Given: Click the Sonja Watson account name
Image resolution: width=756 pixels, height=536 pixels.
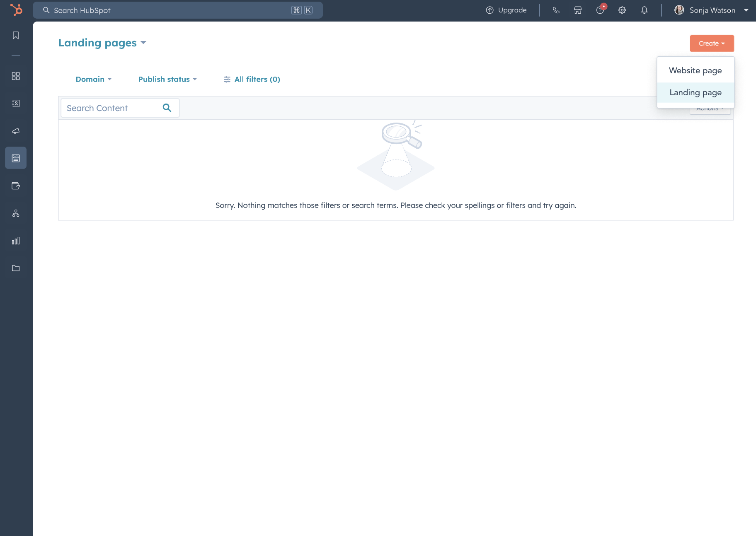Looking at the screenshot, I should coord(712,10).
